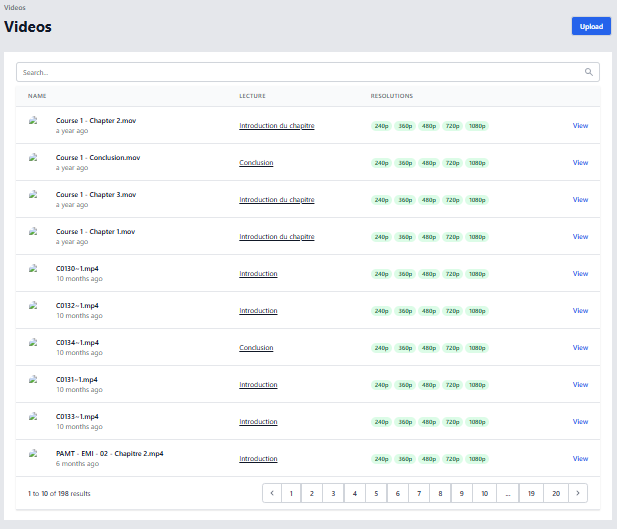
Task: Click thumbnail of Course 1 - Chapter 2.mov
Action: [x=34, y=121]
